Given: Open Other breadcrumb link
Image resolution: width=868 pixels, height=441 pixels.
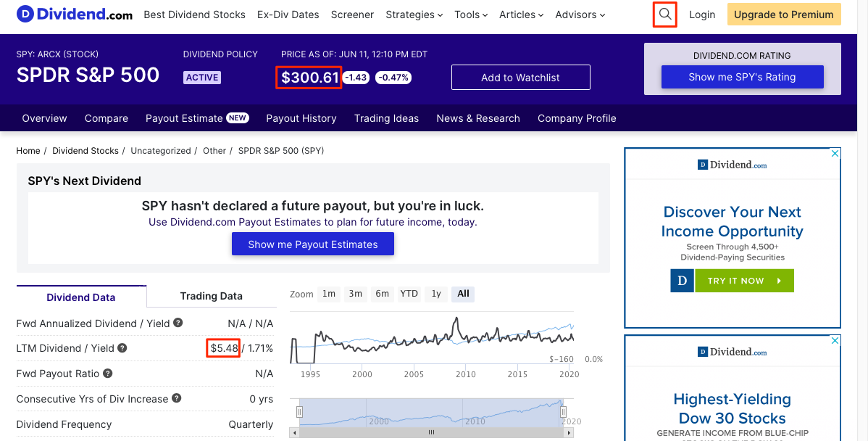Looking at the screenshot, I should pyautogui.click(x=214, y=151).
